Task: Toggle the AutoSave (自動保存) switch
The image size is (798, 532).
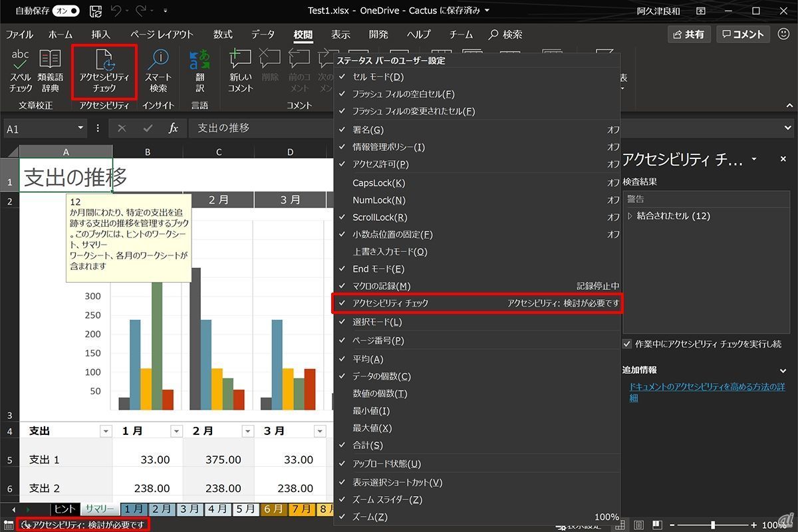Action: coord(66,11)
